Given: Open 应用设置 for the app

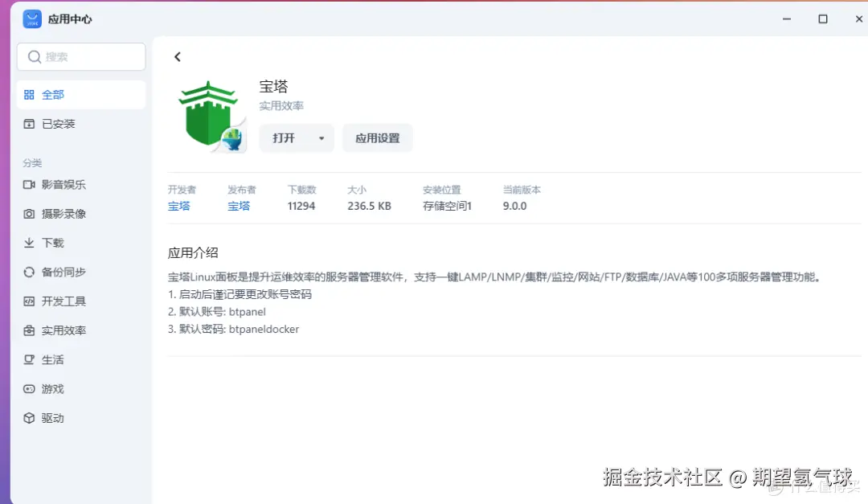Looking at the screenshot, I should point(378,138).
